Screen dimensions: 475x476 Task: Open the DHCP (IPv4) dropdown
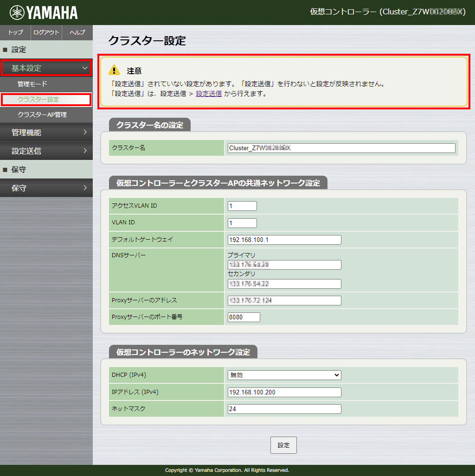point(284,375)
